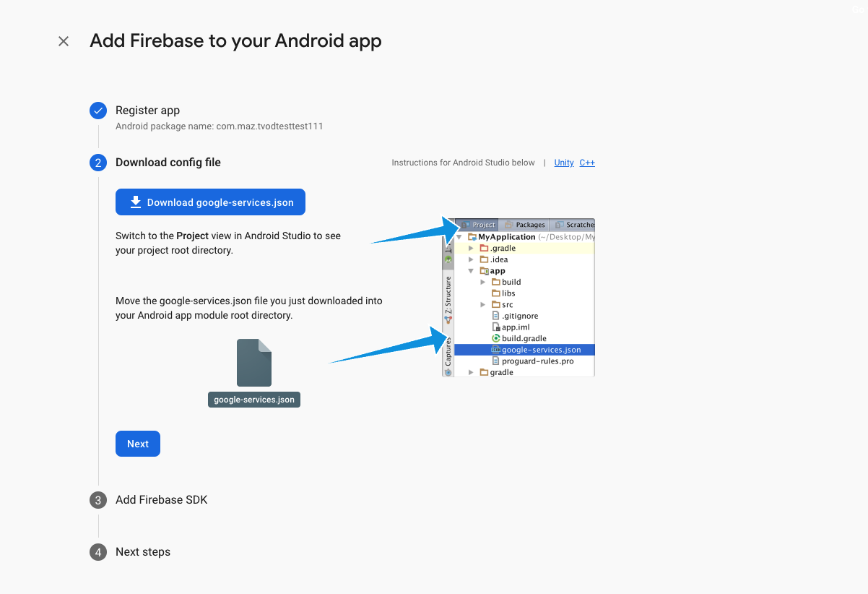Image resolution: width=868 pixels, height=594 pixels.
Task: Click build.gradle row in illustration
Action: coord(518,338)
